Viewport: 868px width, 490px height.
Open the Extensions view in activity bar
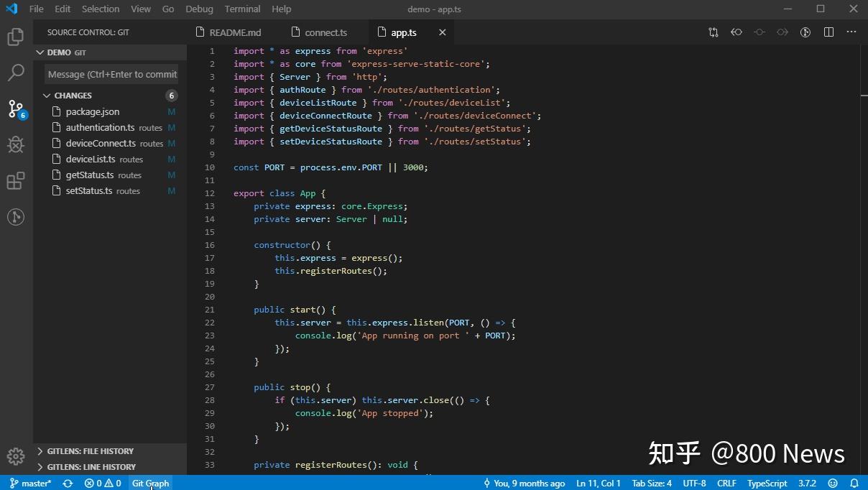(16, 181)
